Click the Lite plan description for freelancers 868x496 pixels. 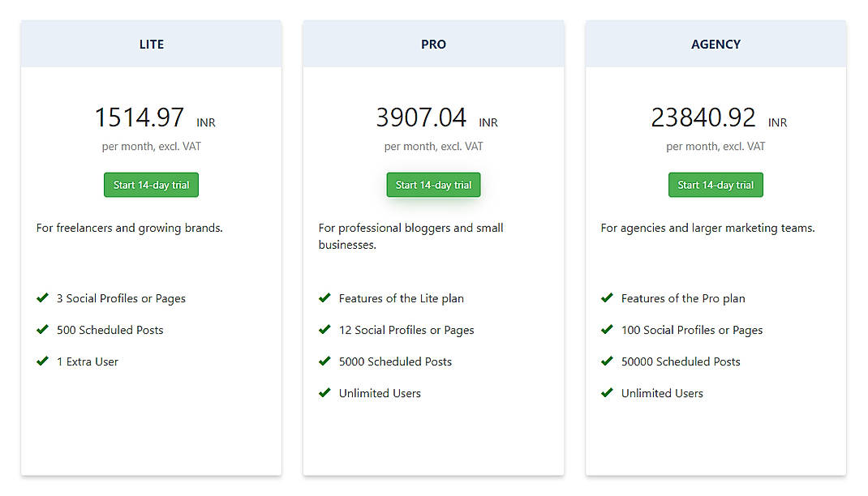[x=129, y=228]
